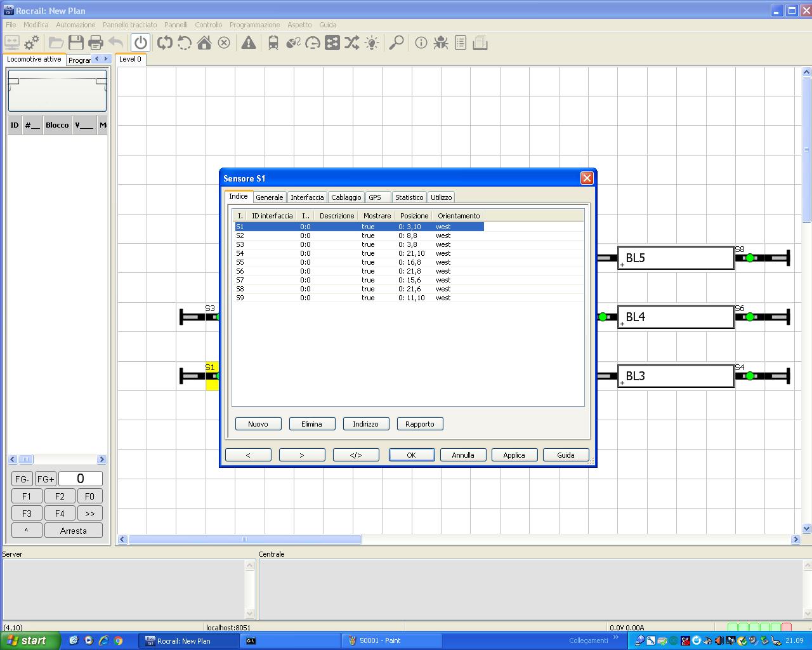The width and height of the screenshot is (812, 650).
Task: Open the Windows Start button
Action: tap(30, 640)
